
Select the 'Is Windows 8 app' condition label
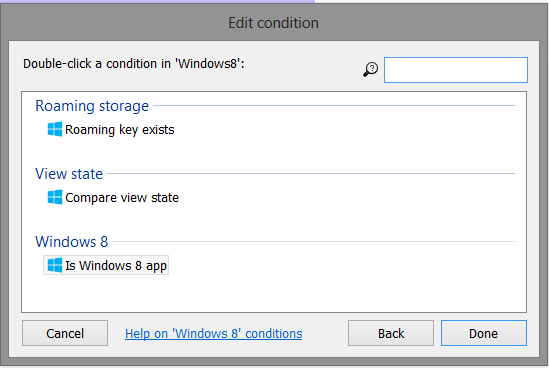point(116,266)
